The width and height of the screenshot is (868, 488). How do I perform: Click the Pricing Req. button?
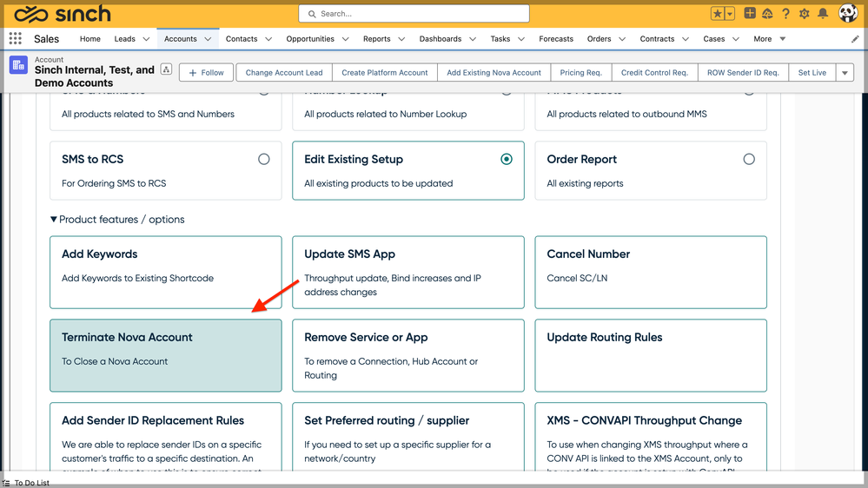580,72
